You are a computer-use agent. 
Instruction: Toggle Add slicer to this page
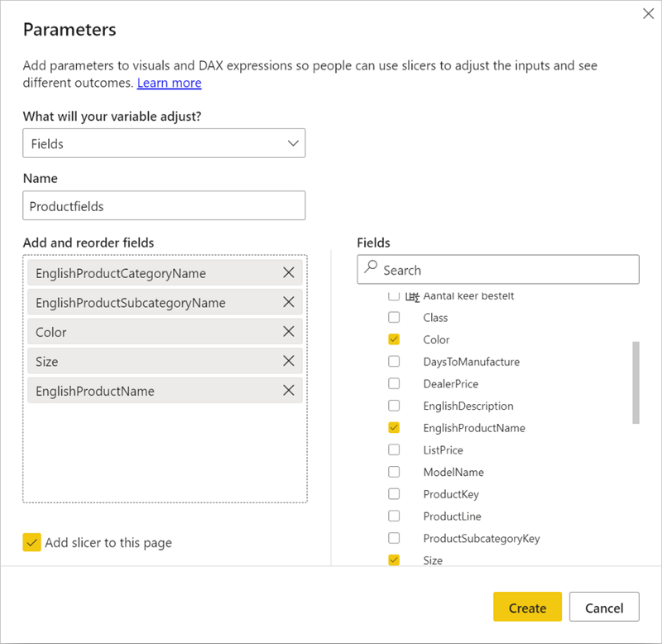coord(31,543)
